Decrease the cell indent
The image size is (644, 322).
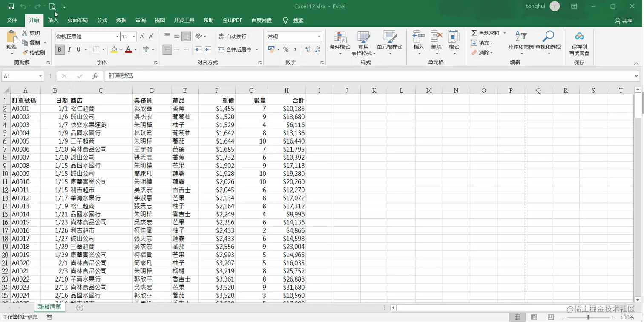[198, 49]
